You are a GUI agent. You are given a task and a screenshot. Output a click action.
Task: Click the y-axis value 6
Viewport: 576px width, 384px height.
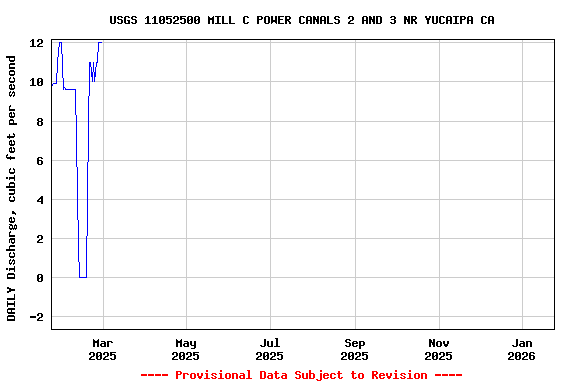coord(40,161)
